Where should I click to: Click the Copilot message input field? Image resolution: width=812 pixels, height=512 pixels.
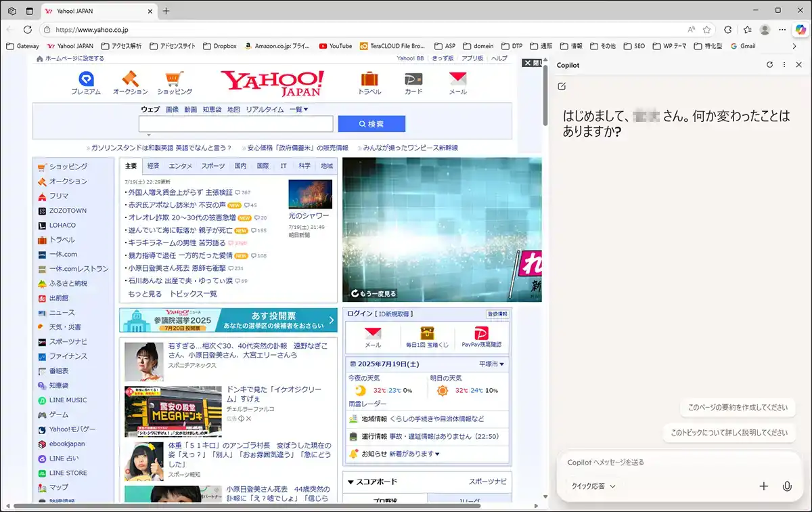tap(680, 463)
